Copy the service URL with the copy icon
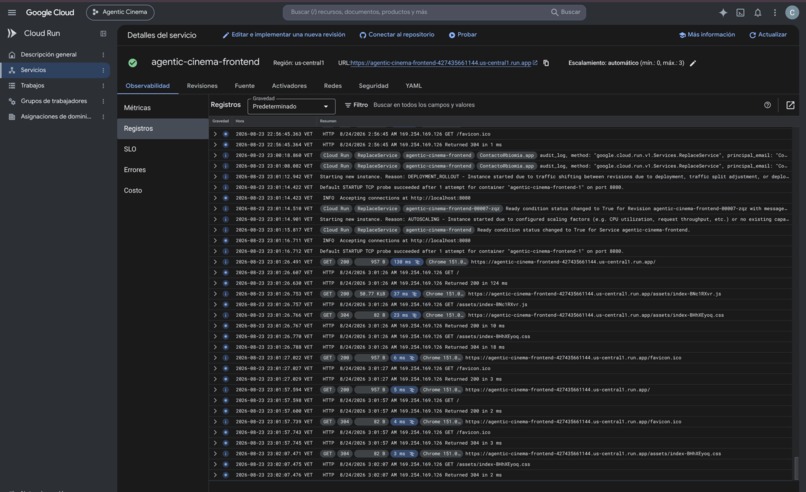Screen dimensions: 806x492 [546, 63]
